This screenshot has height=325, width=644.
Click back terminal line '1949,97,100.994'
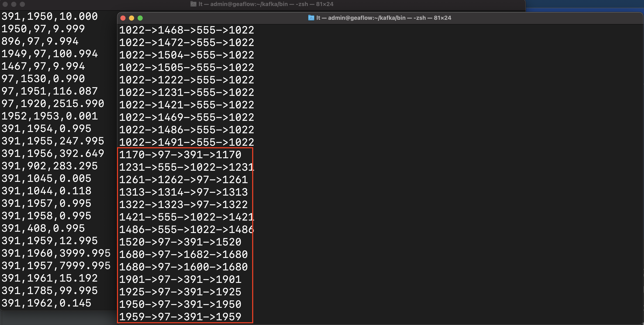click(x=49, y=54)
